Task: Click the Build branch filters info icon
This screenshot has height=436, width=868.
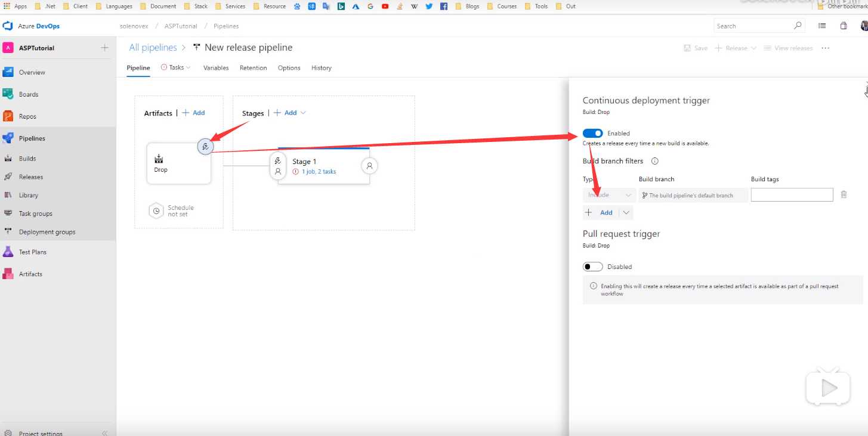Action: point(654,161)
